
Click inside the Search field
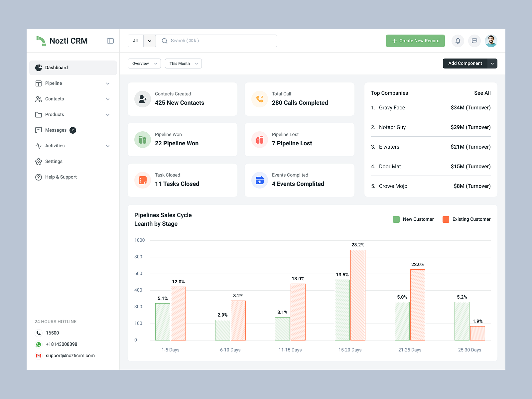(216, 41)
